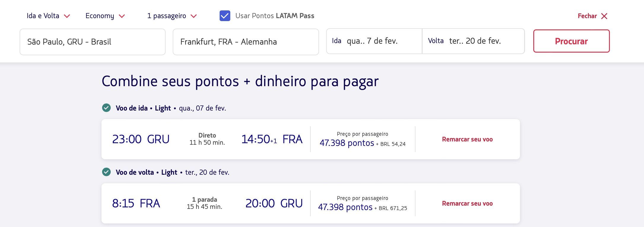The image size is (644, 227).
Task: Click Remarcar seu voo for the return flight
Action: (467, 204)
